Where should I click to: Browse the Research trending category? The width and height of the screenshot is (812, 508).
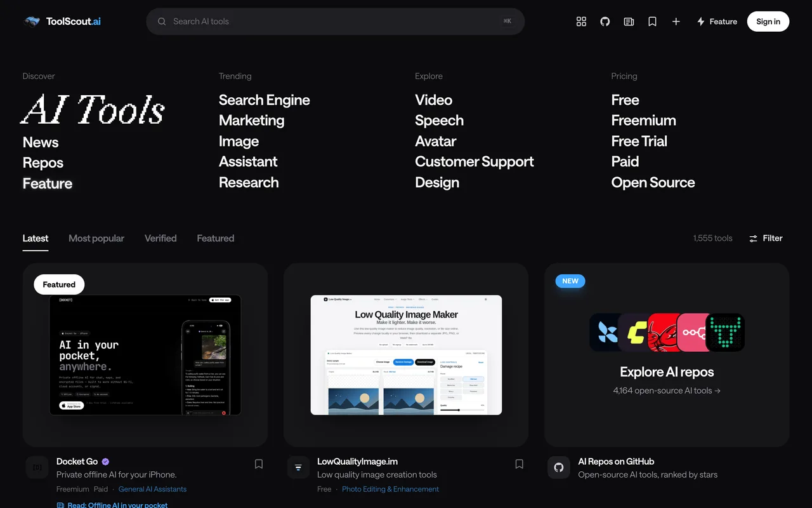coord(249,182)
